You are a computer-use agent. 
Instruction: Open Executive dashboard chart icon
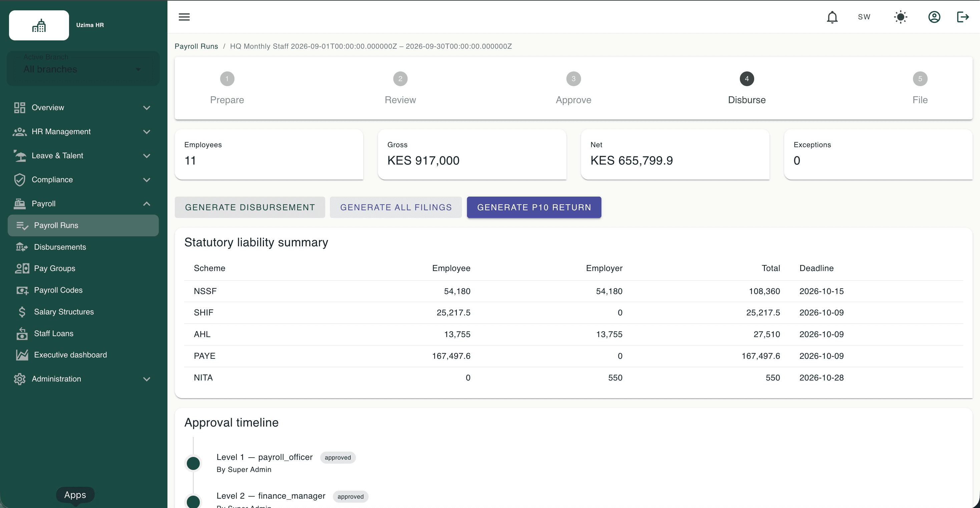(22, 355)
